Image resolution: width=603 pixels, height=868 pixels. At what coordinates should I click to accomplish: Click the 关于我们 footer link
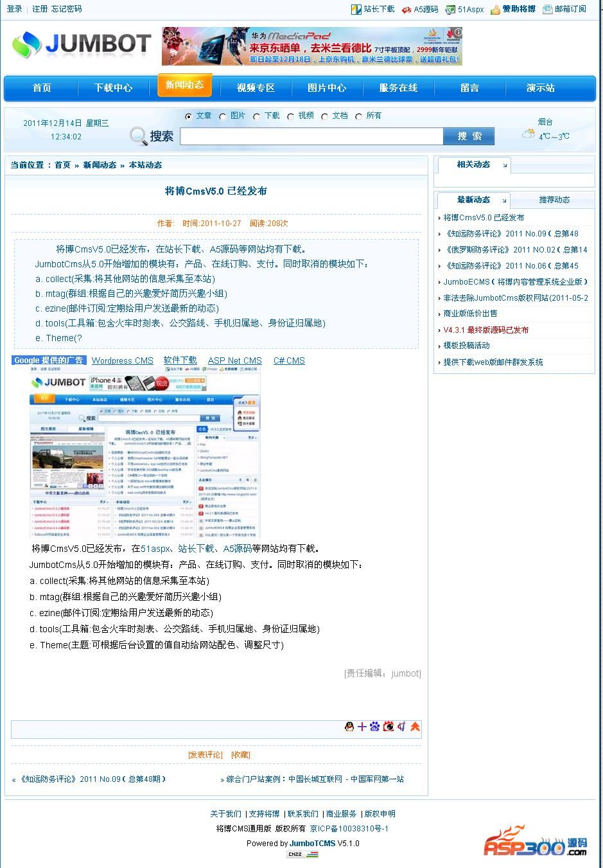tap(226, 814)
